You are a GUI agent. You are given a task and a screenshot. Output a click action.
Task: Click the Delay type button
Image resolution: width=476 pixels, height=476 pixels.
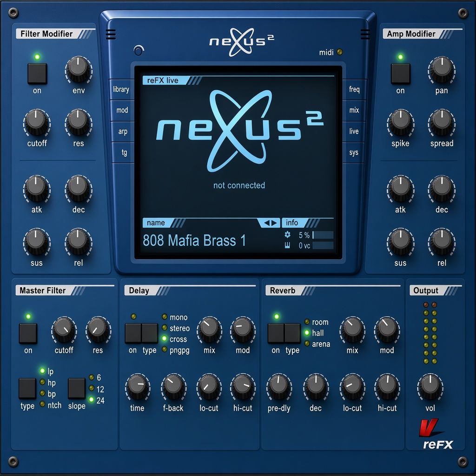click(150, 333)
